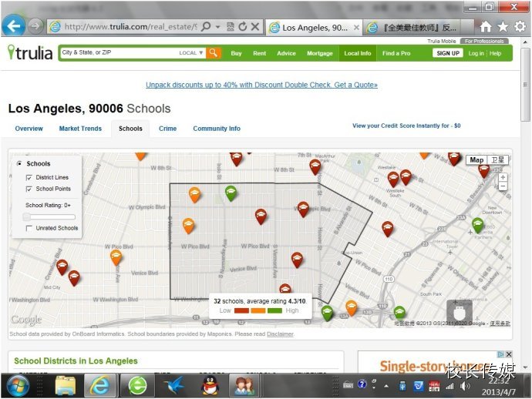The width and height of the screenshot is (532, 399).
Task: Click the browser Back arrow button
Action: [x=14, y=25]
